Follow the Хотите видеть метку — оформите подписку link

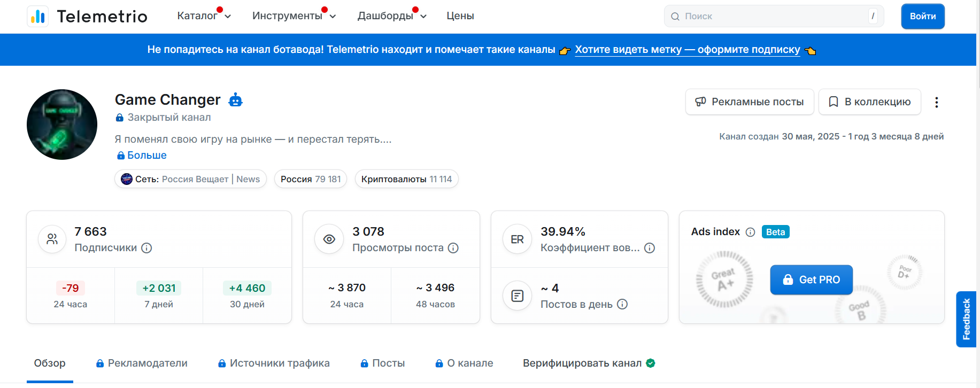click(688, 50)
